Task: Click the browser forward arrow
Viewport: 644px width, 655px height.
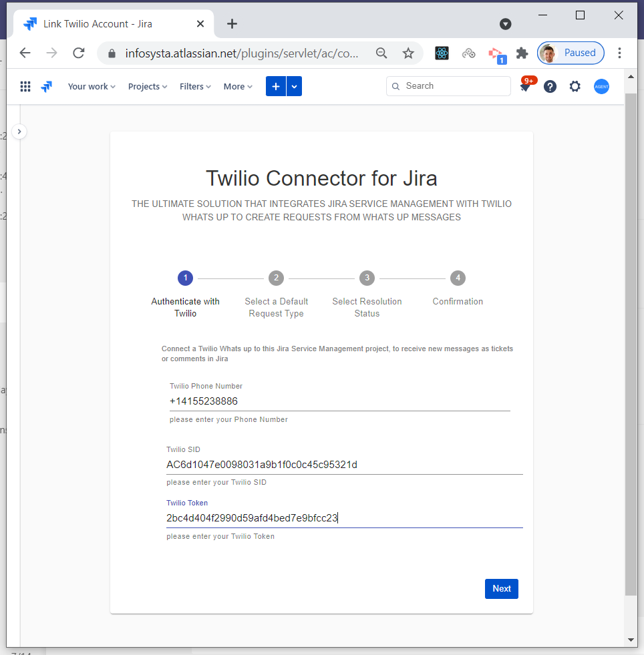Action: (x=52, y=53)
